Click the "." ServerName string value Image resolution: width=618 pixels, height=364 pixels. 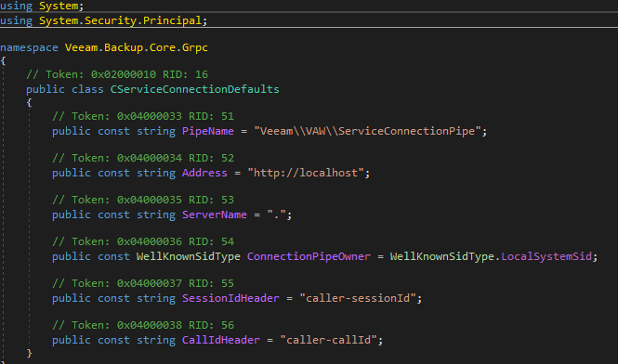276,214
